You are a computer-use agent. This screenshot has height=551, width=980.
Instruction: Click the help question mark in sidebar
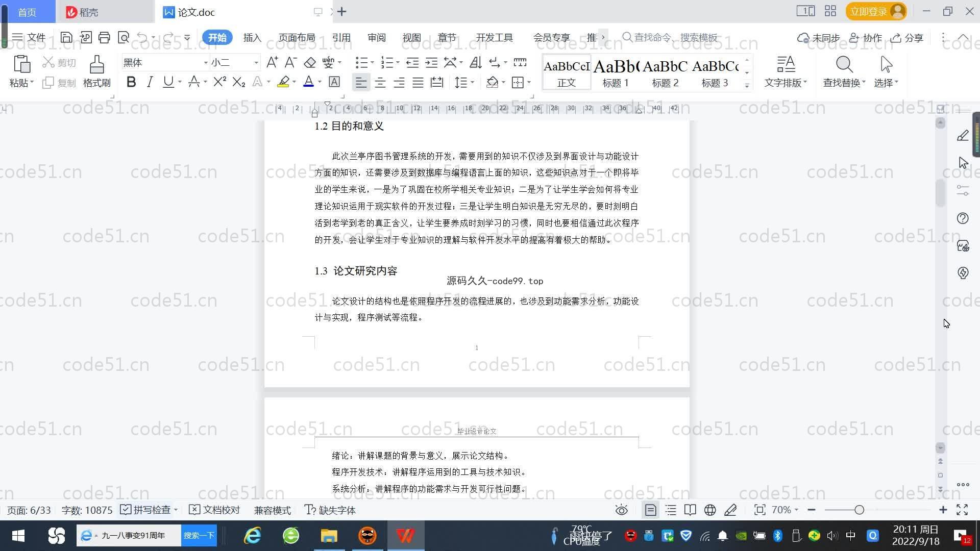click(x=963, y=218)
